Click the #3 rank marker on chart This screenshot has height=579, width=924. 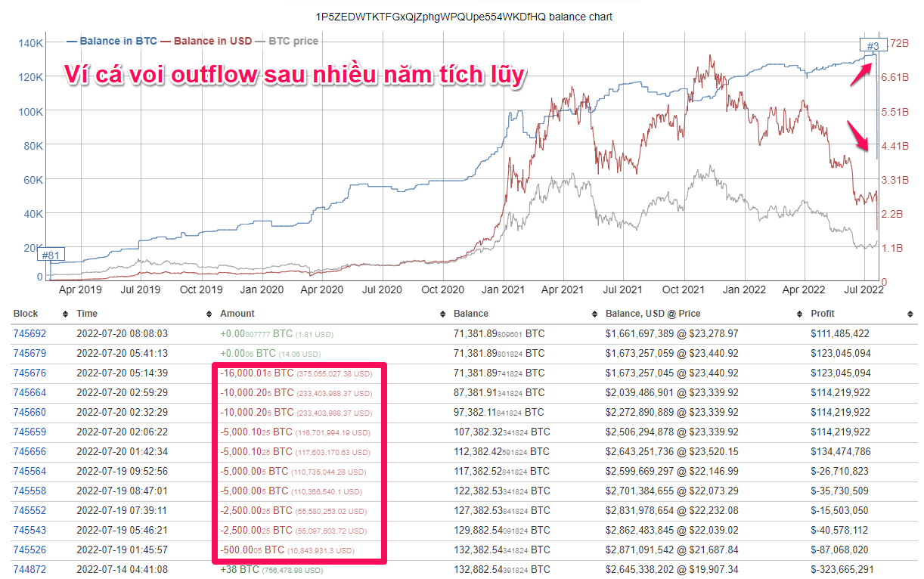pos(871,45)
